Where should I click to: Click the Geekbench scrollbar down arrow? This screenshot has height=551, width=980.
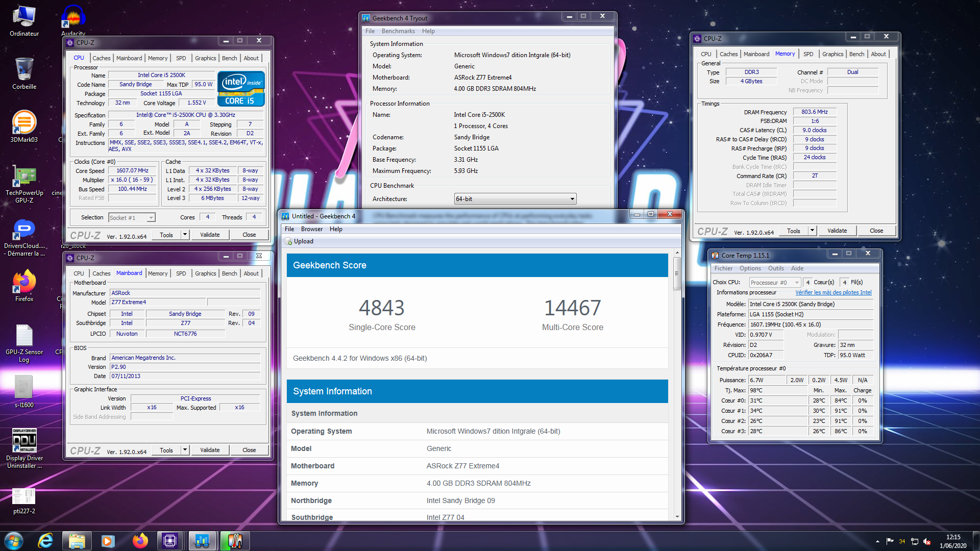[677, 517]
